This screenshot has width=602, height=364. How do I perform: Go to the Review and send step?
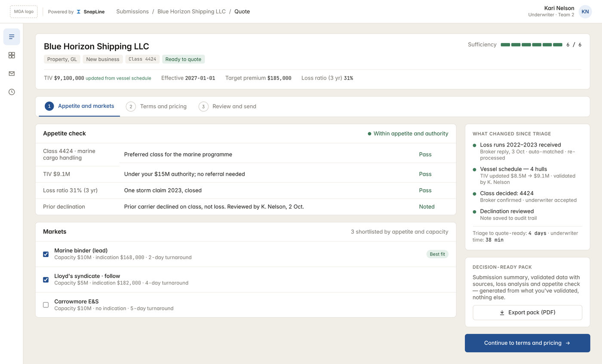[227, 107]
